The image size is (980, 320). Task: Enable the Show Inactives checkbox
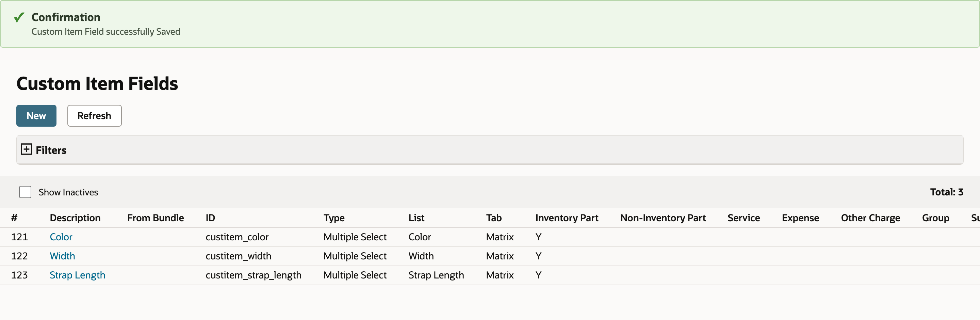pos(25,192)
